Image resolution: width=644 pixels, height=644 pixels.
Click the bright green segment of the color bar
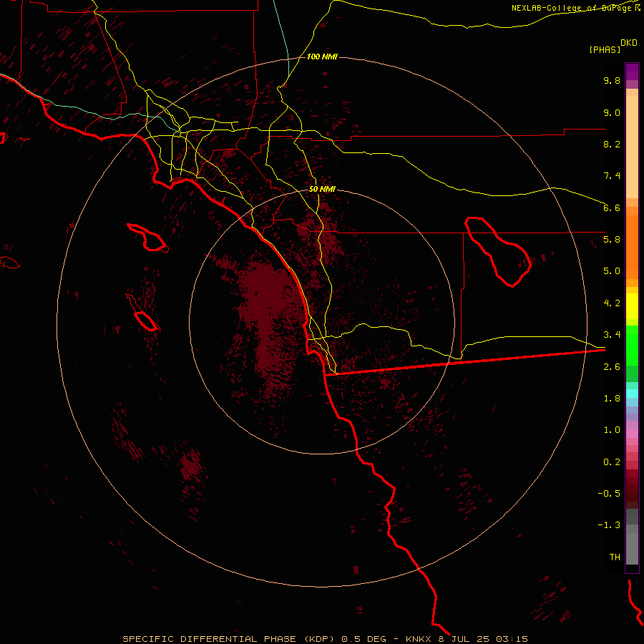click(632, 346)
